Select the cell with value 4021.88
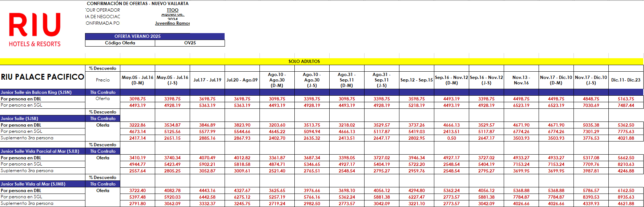 click(626, 138)
